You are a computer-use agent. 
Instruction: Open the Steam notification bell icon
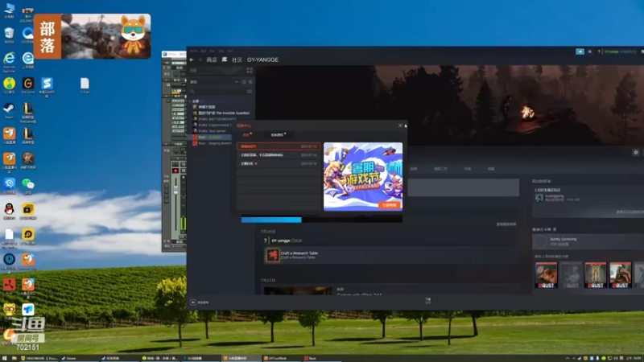590,51
